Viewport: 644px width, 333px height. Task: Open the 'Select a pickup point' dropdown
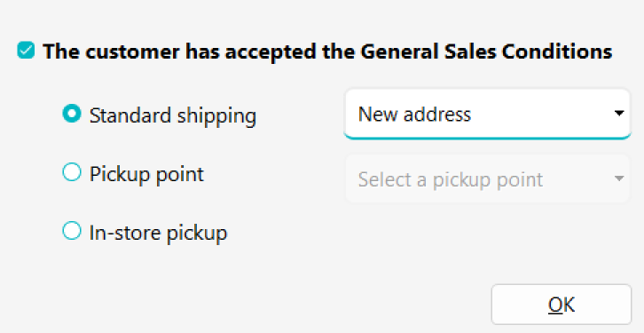pos(487,178)
